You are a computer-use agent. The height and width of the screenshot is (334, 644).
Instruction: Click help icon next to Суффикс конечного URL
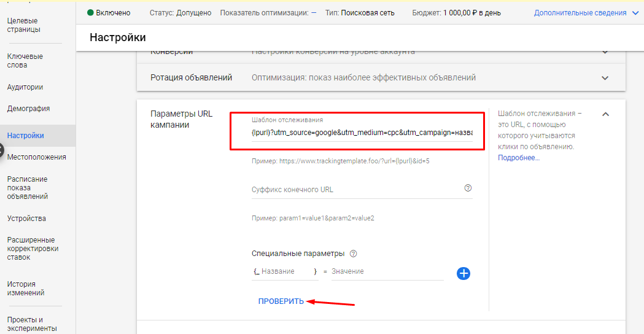point(468,188)
